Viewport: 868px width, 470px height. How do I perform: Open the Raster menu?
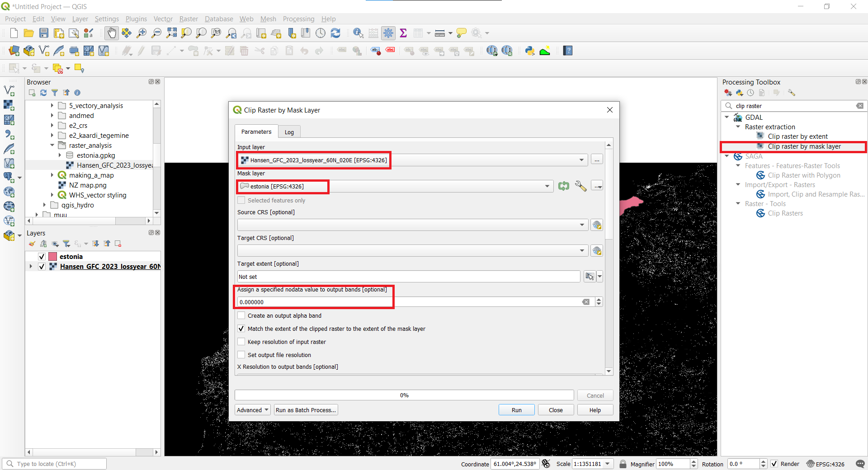click(189, 19)
